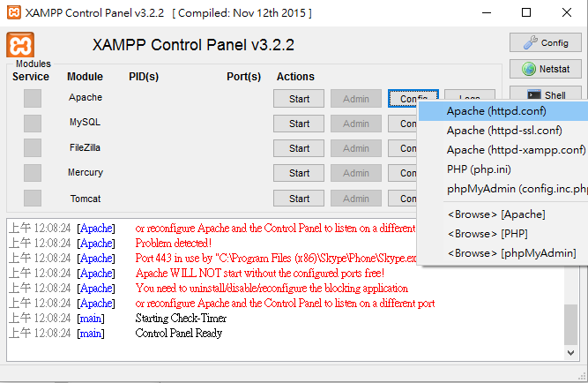Click the FileZilla module name label
This screenshot has width=588, height=383.
pos(85,147)
